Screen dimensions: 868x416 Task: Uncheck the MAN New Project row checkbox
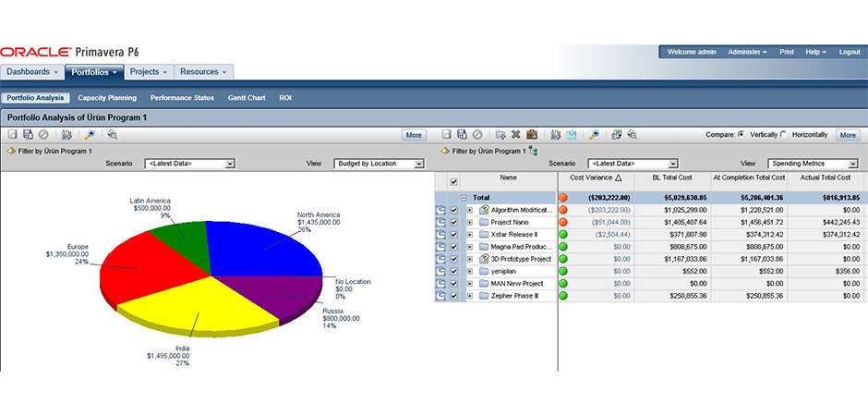(454, 284)
